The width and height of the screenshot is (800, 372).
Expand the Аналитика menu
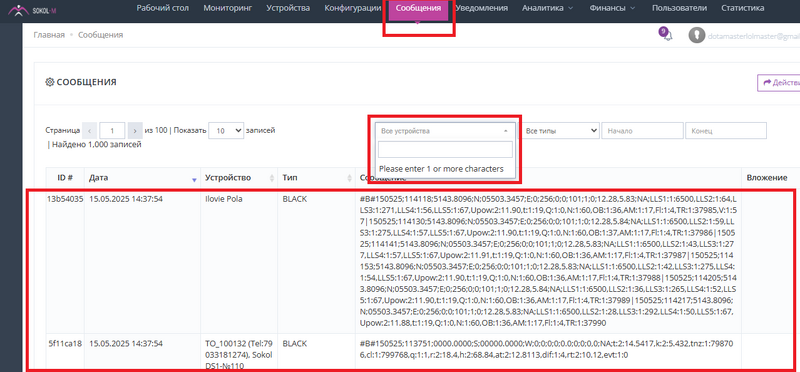547,8
